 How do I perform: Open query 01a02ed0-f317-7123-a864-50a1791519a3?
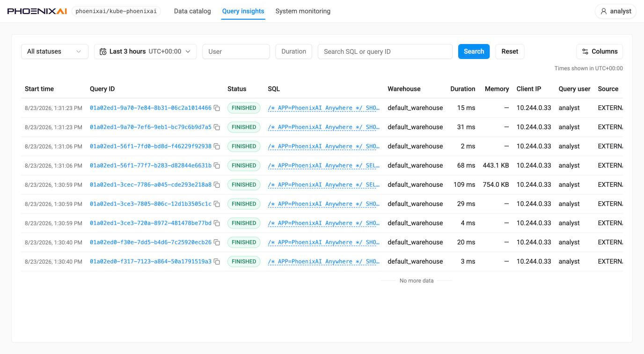[150, 262]
